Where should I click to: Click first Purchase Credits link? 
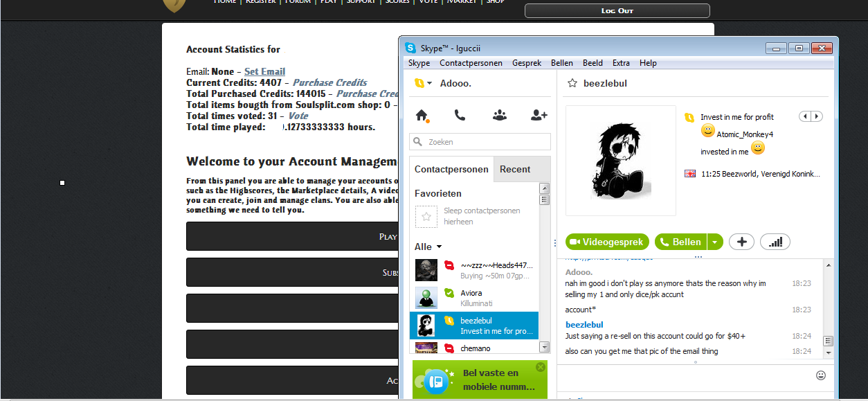tap(329, 82)
